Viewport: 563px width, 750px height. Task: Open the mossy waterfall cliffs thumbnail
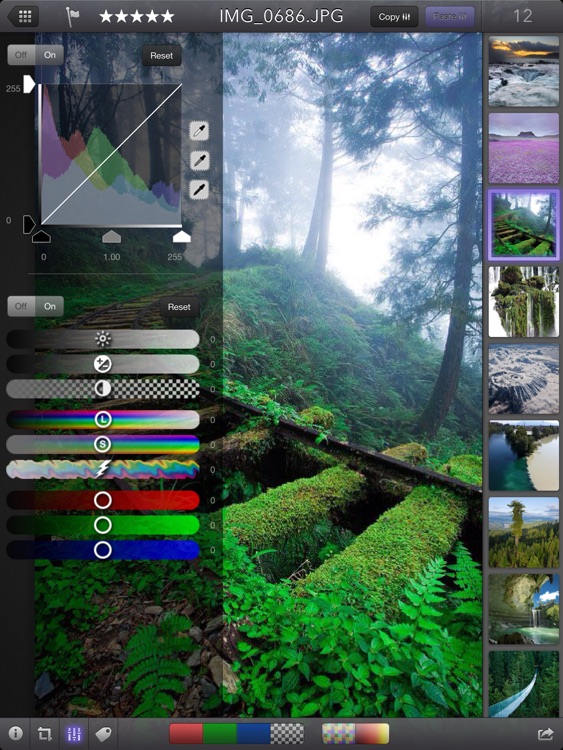524,302
